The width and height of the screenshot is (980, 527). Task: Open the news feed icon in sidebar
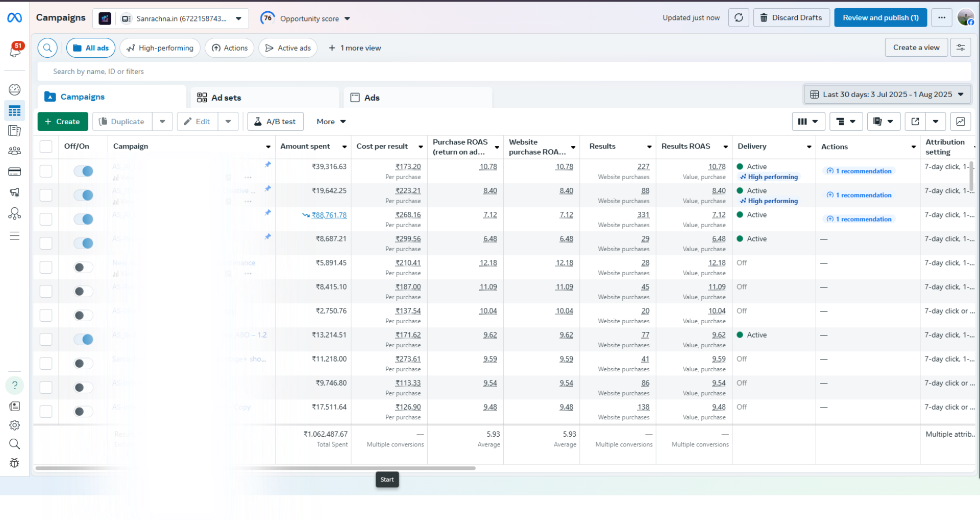15,406
